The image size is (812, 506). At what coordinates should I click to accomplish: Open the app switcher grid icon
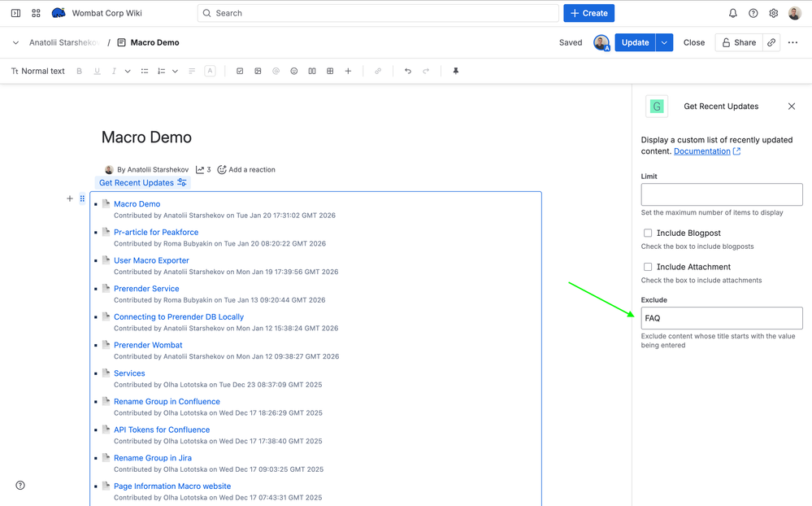pyautogui.click(x=36, y=13)
